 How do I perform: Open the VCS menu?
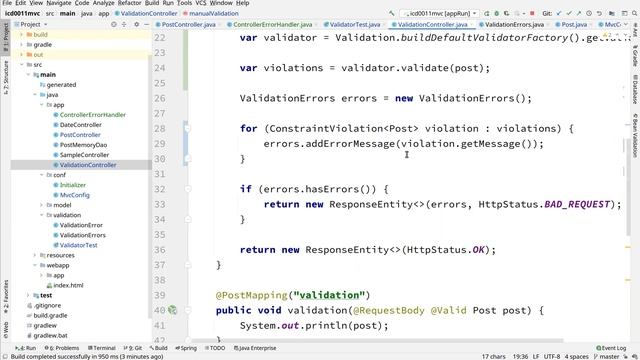200,3
